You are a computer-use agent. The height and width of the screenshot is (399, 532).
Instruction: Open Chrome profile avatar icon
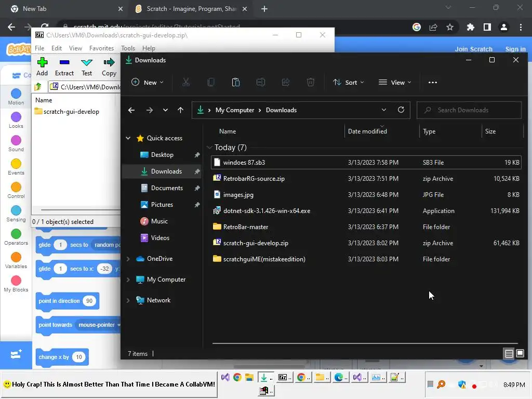tap(504, 27)
